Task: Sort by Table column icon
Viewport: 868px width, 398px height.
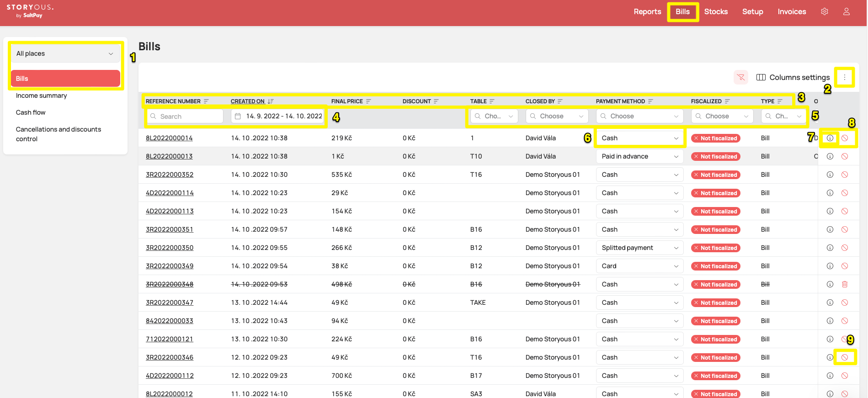Action: 492,101
